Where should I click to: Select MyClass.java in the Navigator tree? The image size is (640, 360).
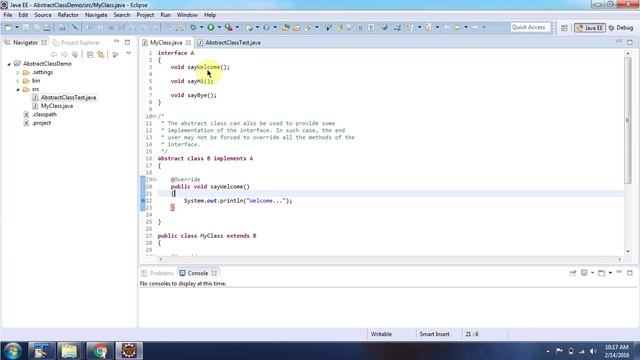pos(57,106)
